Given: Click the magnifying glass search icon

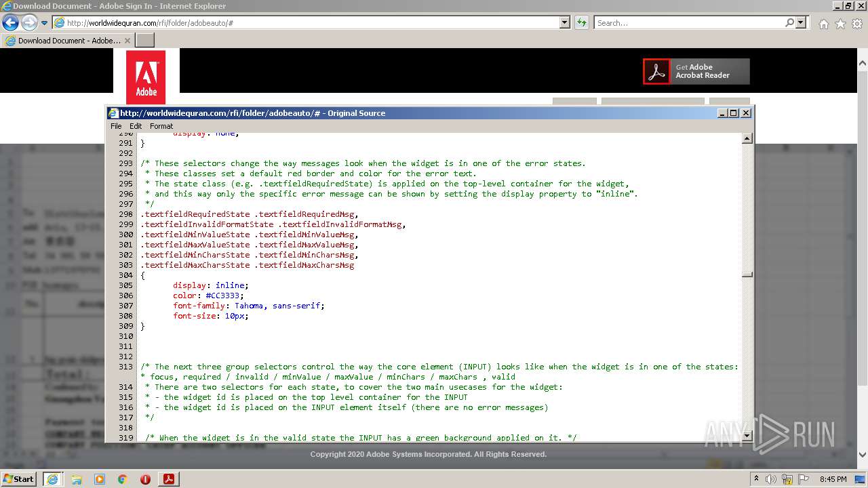Looking at the screenshot, I should click(789, 22).
